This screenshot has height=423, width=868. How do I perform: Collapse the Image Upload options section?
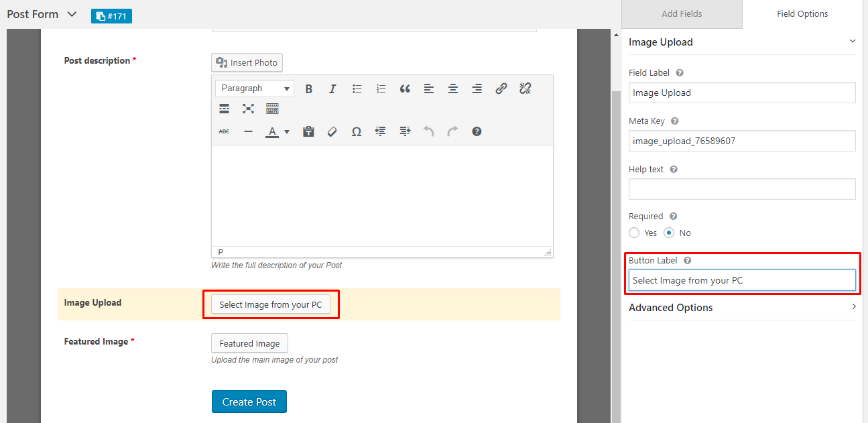(x=853, y=42)
